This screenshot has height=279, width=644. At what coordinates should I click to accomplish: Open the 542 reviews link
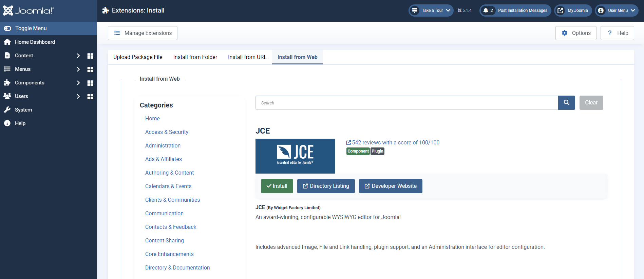pos(393,143)
